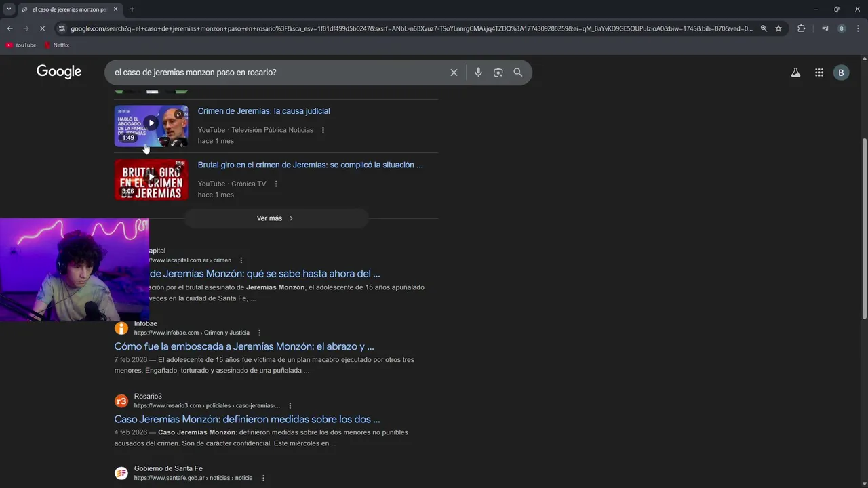
Task: Open options for lacapital.com.ar result
Action: (241, 260)
